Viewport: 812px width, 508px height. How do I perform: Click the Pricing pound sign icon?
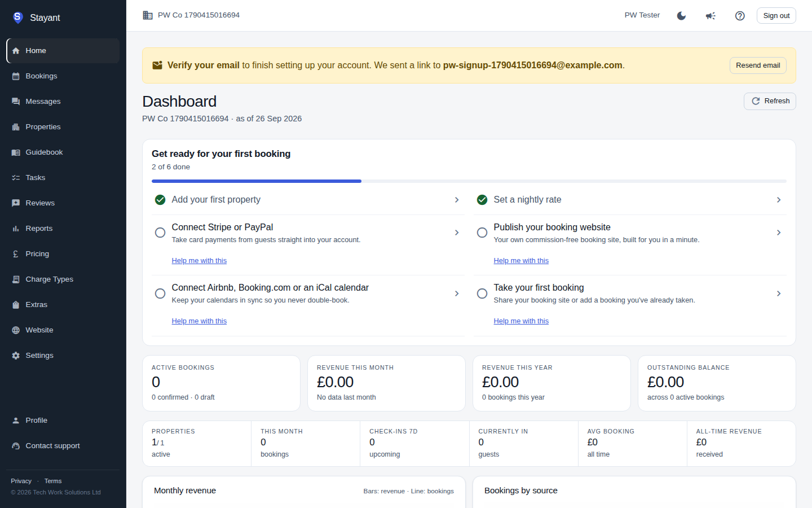16,254
